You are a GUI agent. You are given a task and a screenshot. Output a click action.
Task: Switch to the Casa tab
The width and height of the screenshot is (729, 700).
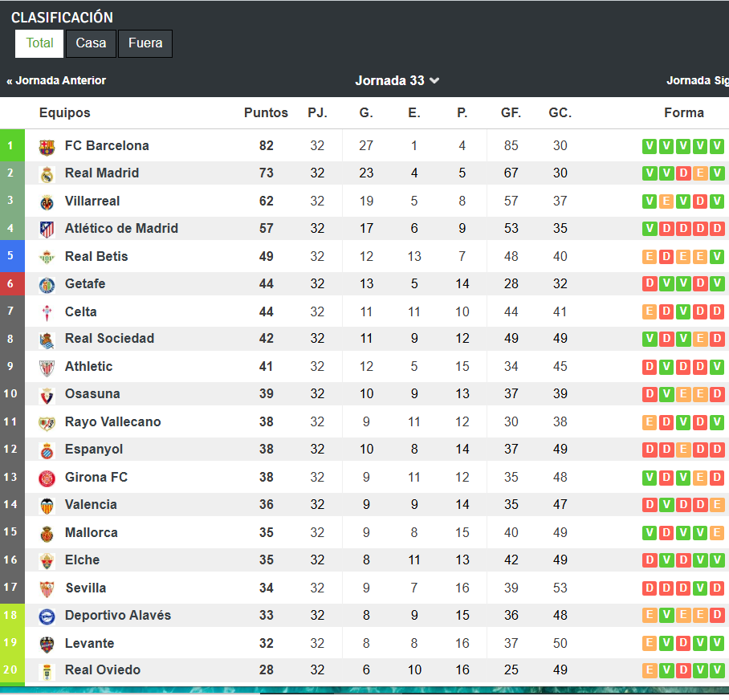(x=91, y=43)
